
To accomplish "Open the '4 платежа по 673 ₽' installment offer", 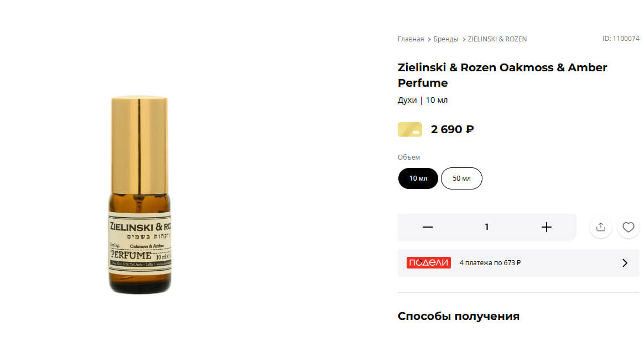I will (490, 263).
